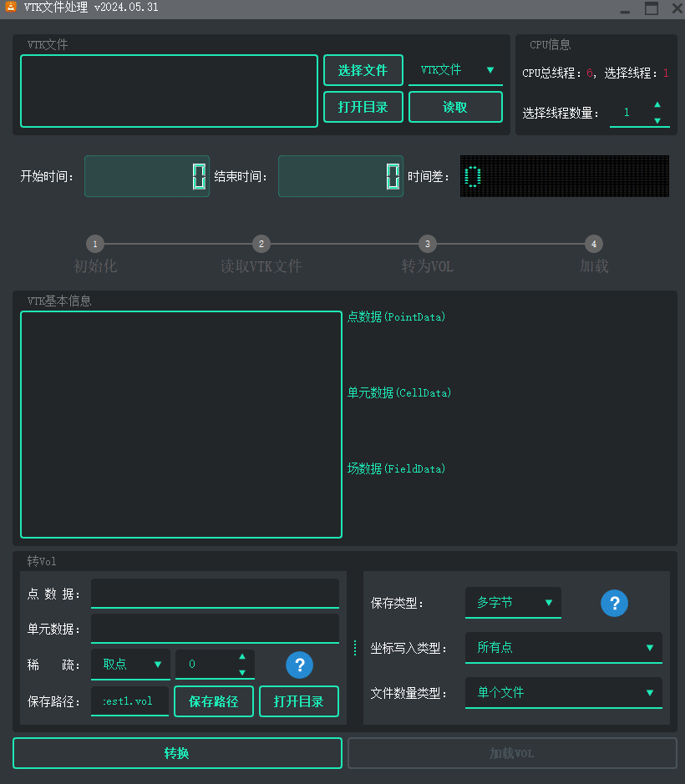Select step 2 读取VTK文件 indicator
685x784 pixels.
[261, 244]
